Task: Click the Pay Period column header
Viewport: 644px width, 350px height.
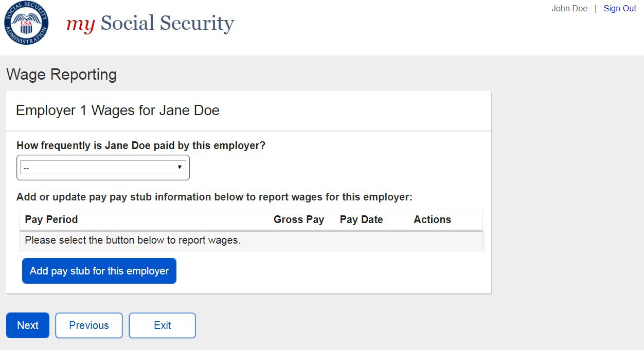Action: (51, 219)
